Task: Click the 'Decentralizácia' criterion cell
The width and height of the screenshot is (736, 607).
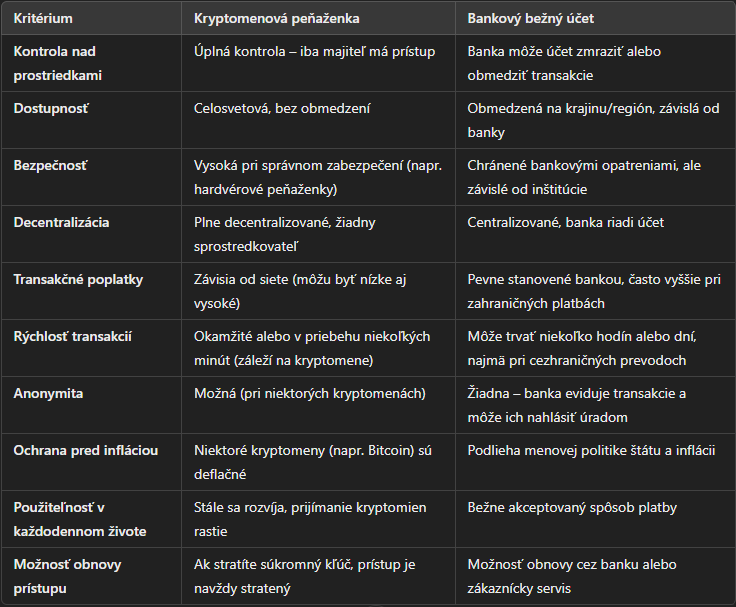Action: click(x=62, y=222)
